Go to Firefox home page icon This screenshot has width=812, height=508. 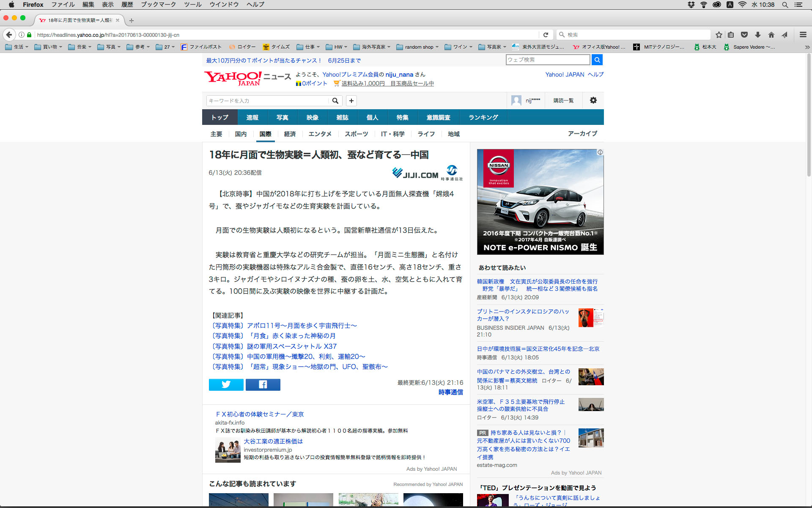(771, 35)
